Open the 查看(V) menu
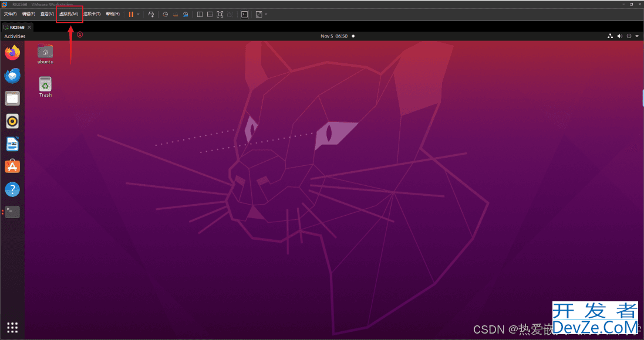Image resolution: width=644 pixels, height=340 pixels. [x=47, y=14]
